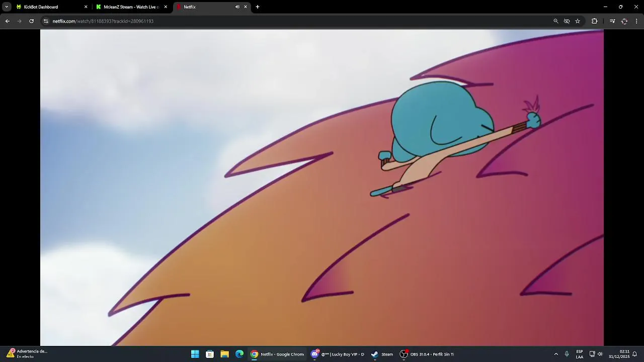Image resolution: width=644 pixels, height=362 pixels.
Task: Bookmark this page with the star
Action: pos(578,21)
